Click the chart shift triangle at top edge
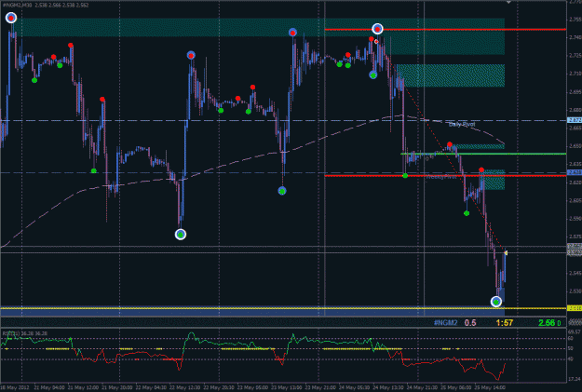The height and width of the screenshot is (392, 582). coord(508,2)
